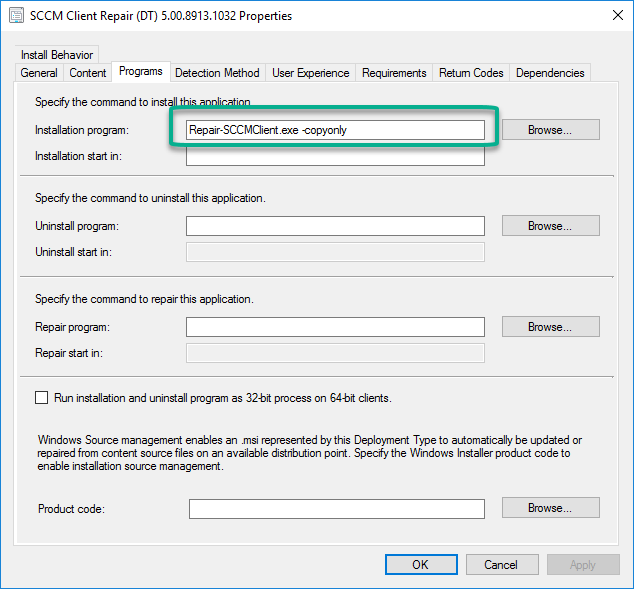Browse for the uninstall program
Viewport: 634px width, 589px height.
click(550, 226)
